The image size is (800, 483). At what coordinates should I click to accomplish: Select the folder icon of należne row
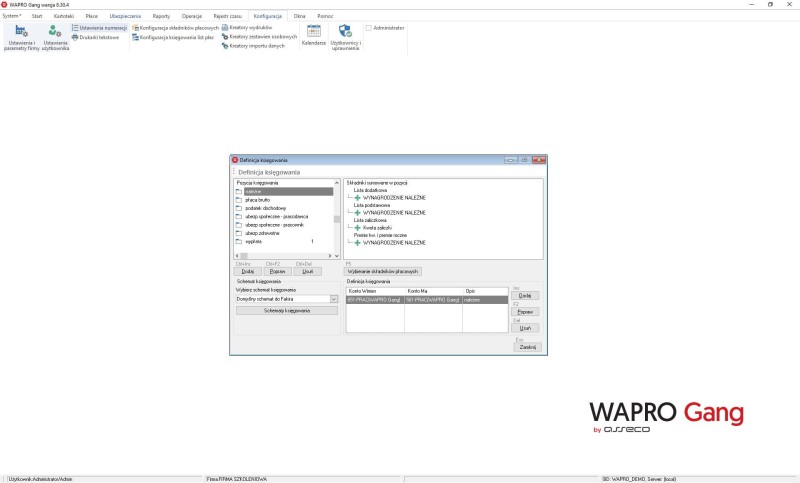238,192
